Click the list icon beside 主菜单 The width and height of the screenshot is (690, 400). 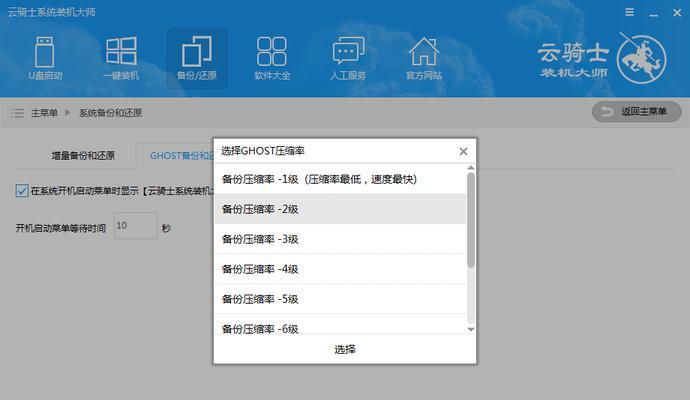pos(18,113)
